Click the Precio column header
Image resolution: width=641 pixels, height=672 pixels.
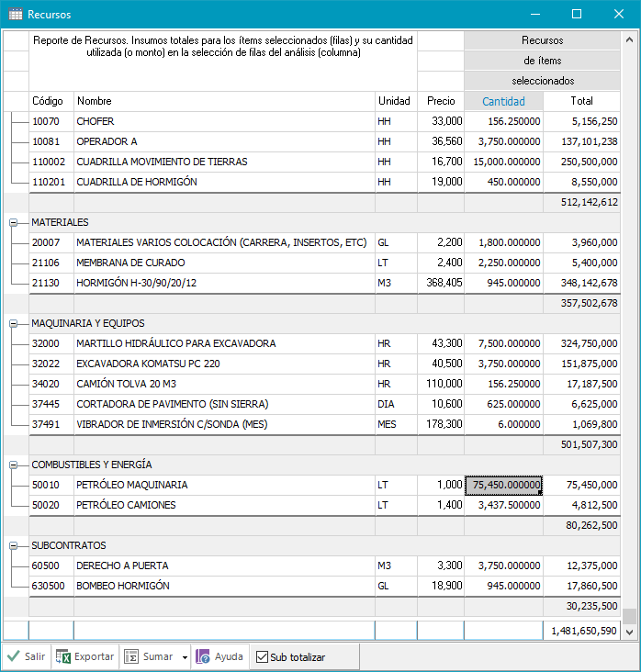tap(440, 101)
